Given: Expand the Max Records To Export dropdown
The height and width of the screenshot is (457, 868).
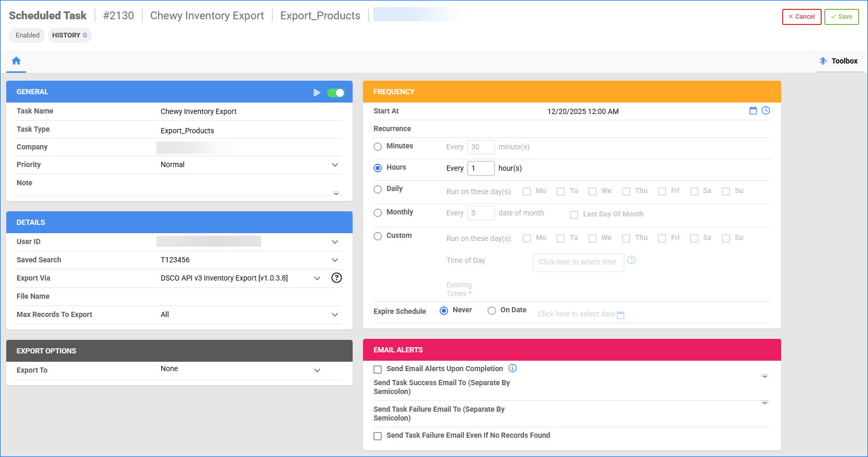Looking at the screenshot, I should click(335, 315).
